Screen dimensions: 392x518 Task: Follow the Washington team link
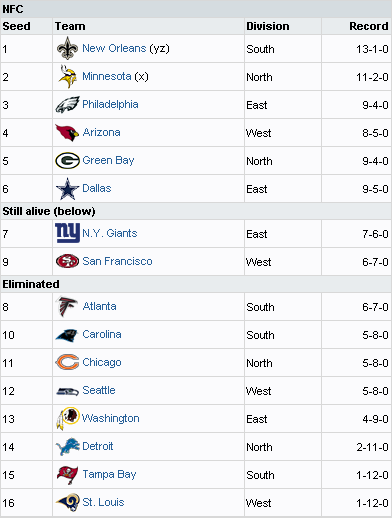(x=111, y=418)
